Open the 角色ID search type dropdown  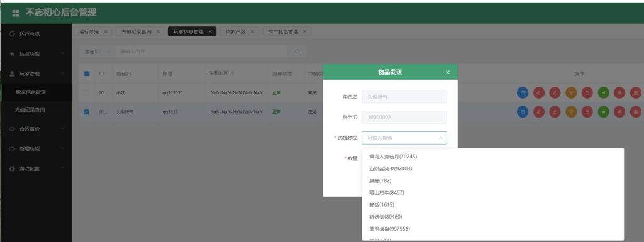[96, 52]
